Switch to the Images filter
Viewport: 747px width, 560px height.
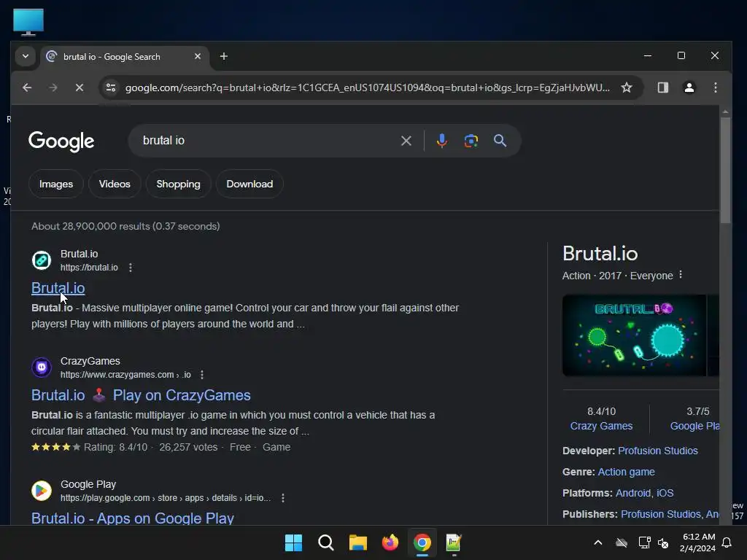56,184
